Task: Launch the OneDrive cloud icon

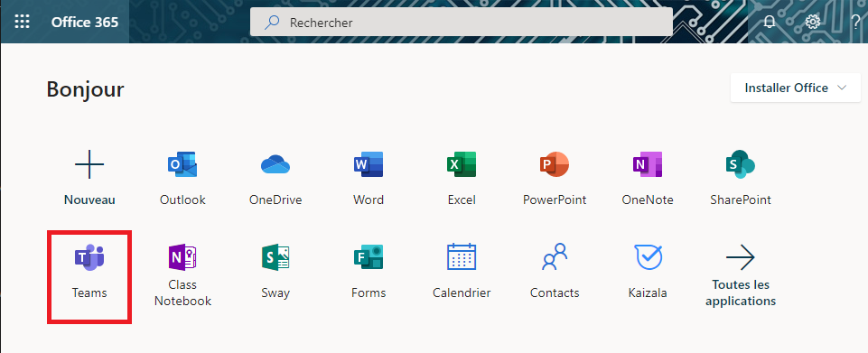Action: 275,164
